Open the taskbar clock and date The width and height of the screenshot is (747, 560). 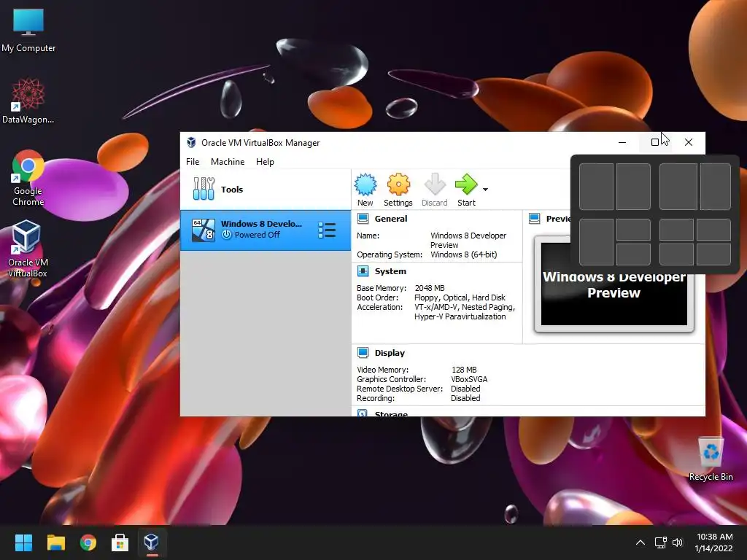(713, 542)
